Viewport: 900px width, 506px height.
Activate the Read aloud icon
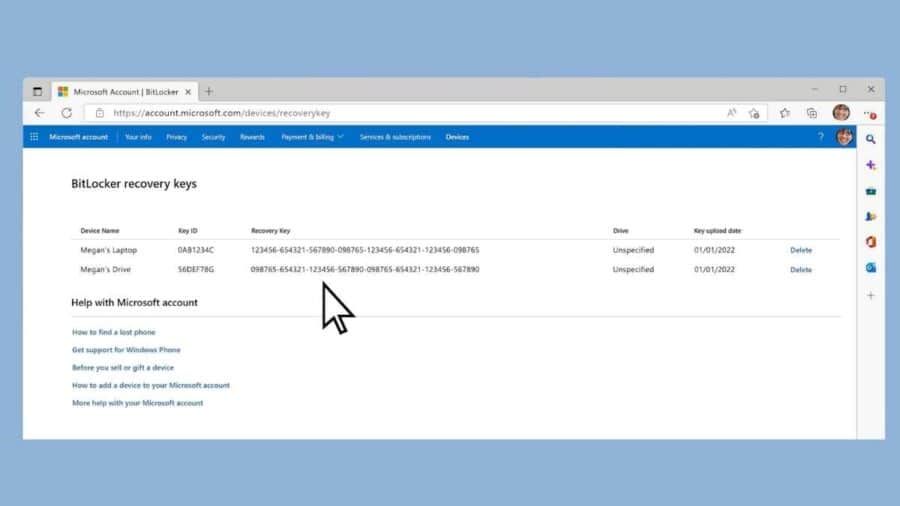[x=731, y=113]
